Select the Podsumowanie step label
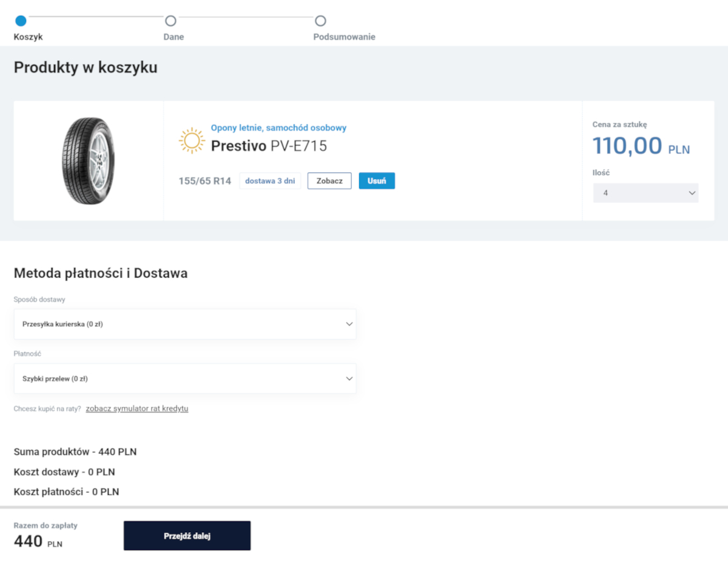The image size is (728, 576). tap(344, 37)
